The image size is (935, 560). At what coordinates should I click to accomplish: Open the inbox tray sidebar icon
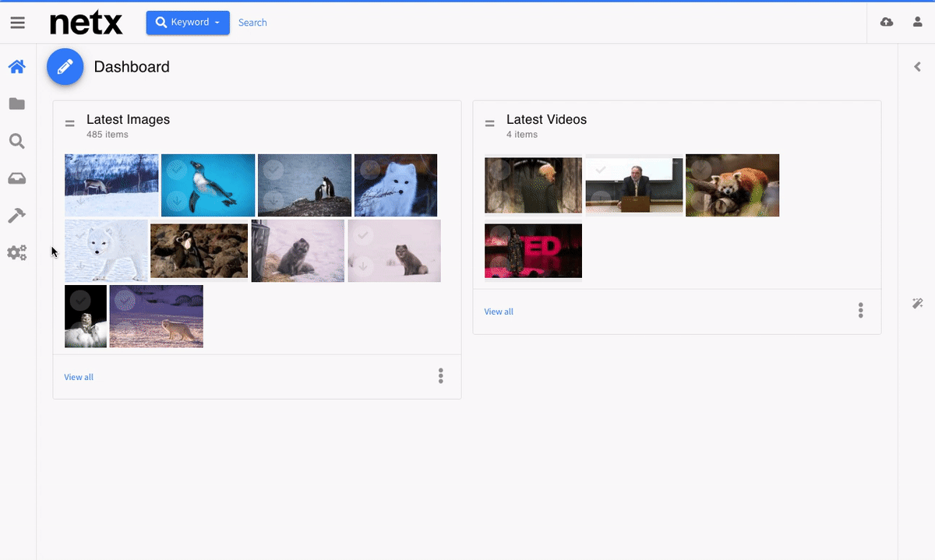click(x=17, y=178)
